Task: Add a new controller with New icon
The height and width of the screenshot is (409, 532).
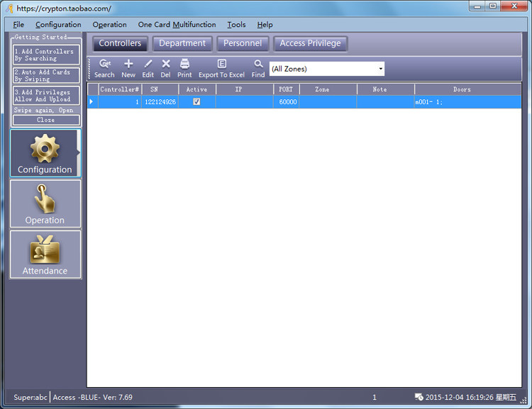Action: coord(128,69)
